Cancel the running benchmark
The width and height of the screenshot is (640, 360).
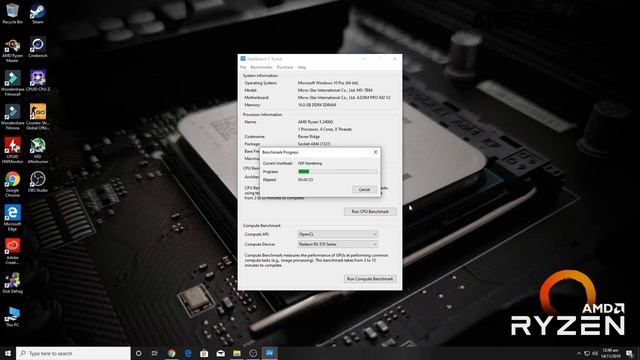364,189
